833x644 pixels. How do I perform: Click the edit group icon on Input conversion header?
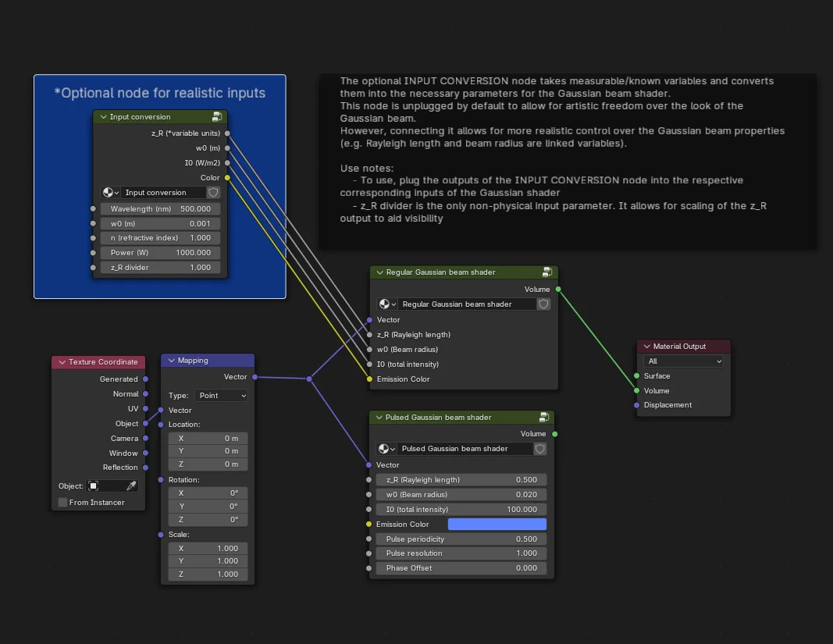point(216,116)
